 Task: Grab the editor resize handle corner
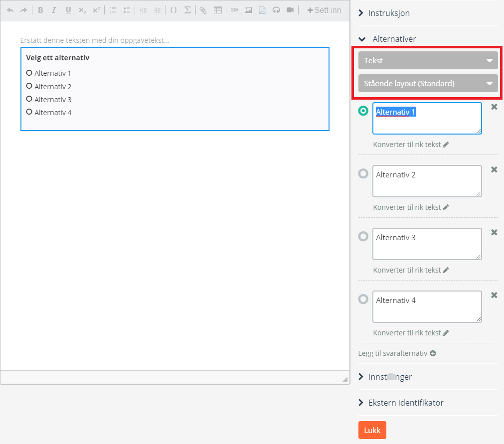click(345, 379)
